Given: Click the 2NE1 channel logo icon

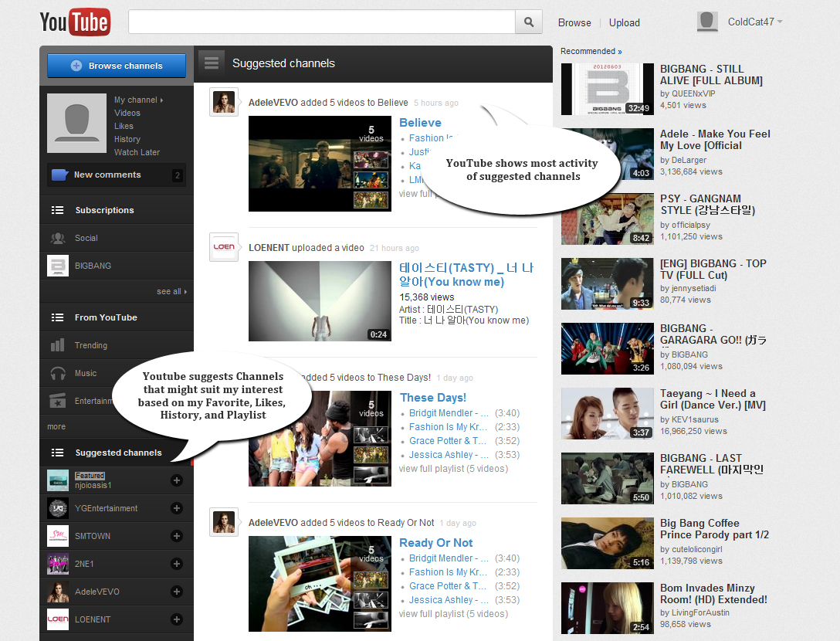Looking at the screenshot, I should coord(58,564).
